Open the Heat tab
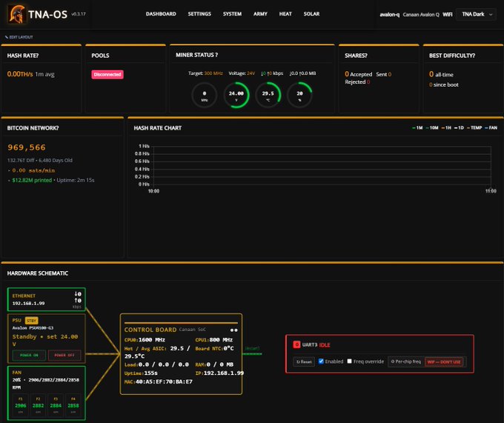The height and width of the screenshot is (423, 504). coord(285,14)
